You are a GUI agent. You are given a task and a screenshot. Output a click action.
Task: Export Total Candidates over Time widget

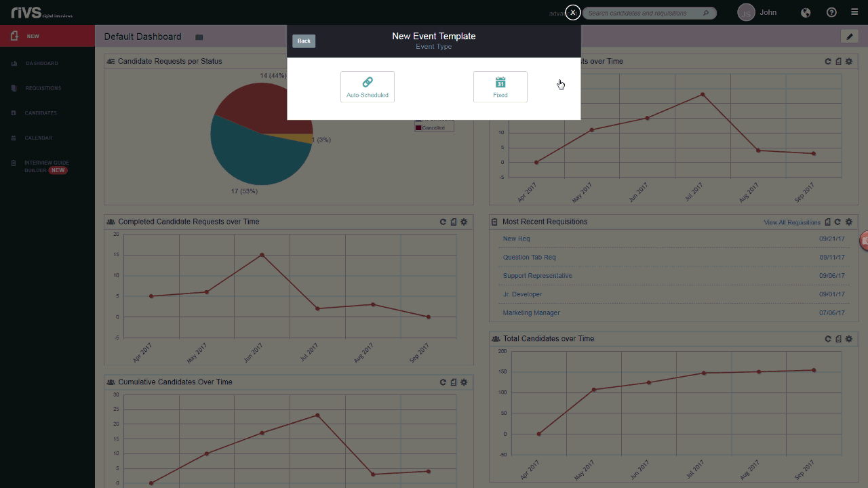click(839, 339)
